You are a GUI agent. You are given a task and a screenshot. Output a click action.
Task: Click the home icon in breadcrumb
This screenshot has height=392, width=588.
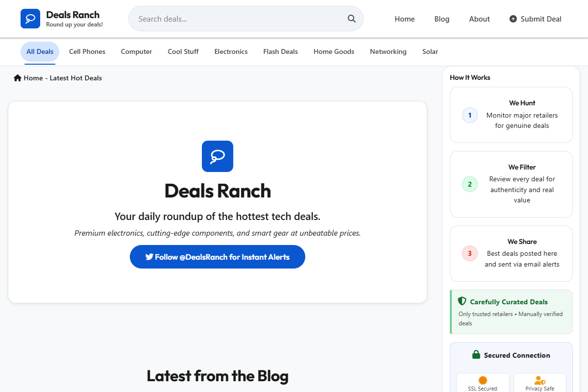click(18, 78)
